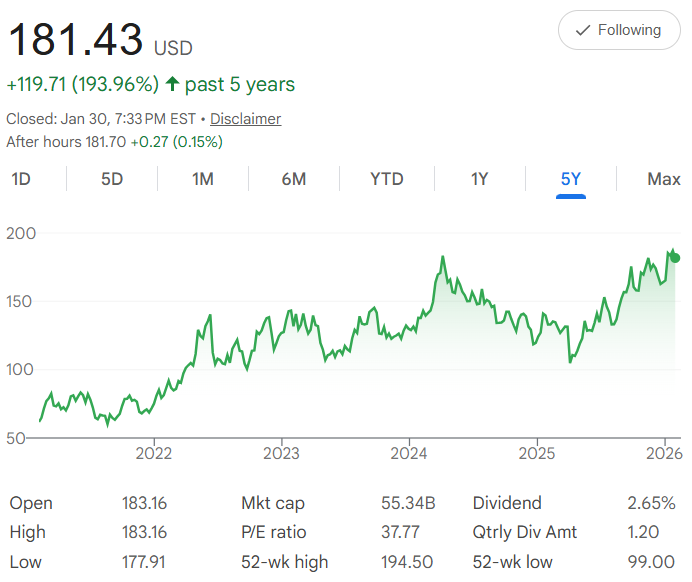Open the Disclaimer link
This screenshot has width=692, height=582.
(x=245, y=118)
